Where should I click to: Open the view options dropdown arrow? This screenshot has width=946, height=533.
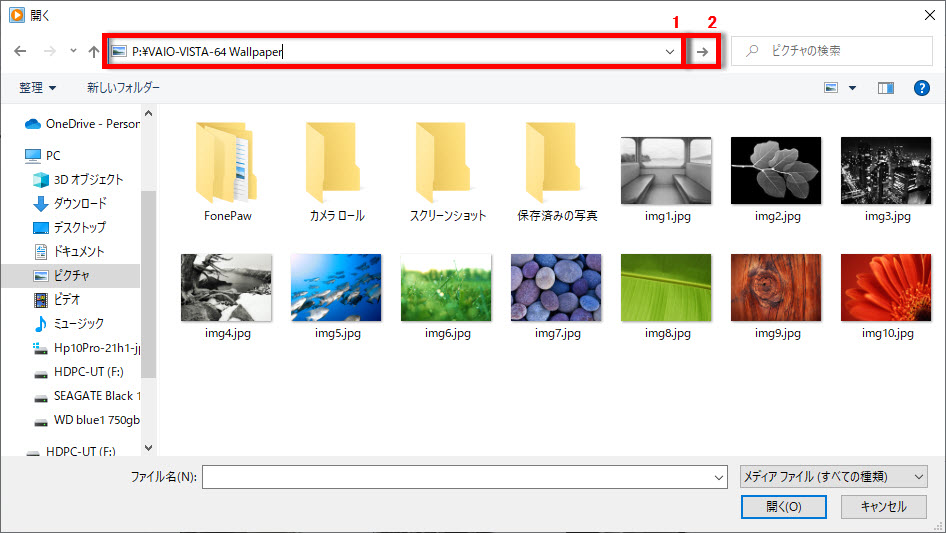[853, 88]
